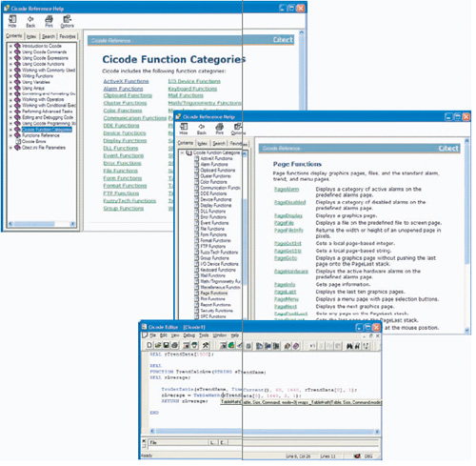Click Hide icon in back help window
This screenshot has width=476, height=466.
pos(12,19)
